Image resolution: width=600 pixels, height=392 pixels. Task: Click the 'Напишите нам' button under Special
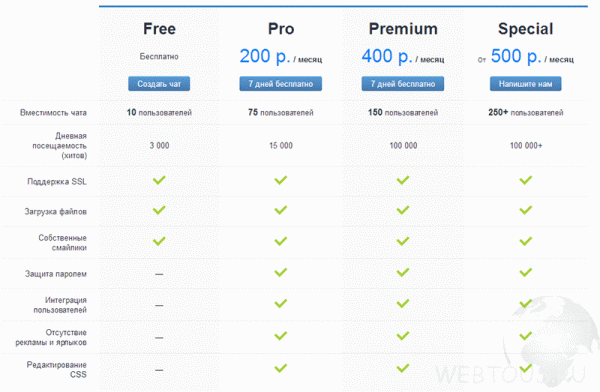[525, 83]
